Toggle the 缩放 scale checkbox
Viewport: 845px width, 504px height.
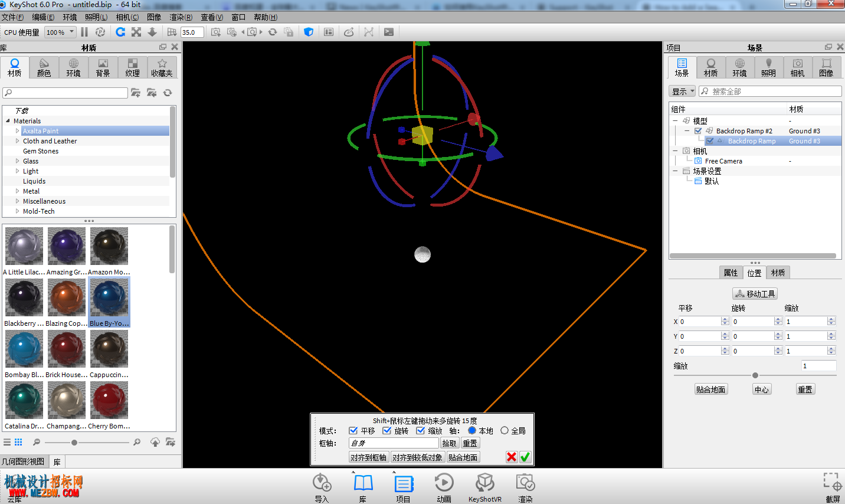(x=420, y=431)
